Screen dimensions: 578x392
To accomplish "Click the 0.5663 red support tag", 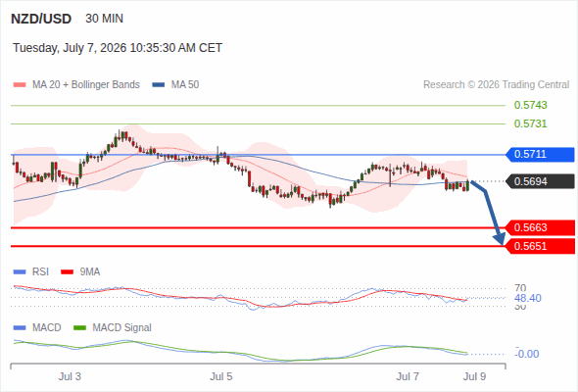I will pyautogui.click(x=540, y=228).
